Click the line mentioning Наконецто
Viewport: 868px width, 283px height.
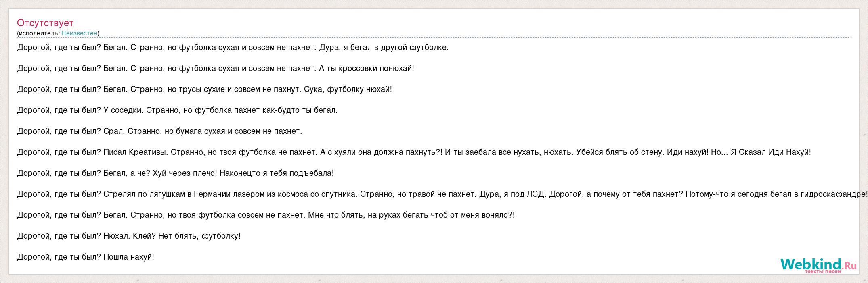(175, 173)
